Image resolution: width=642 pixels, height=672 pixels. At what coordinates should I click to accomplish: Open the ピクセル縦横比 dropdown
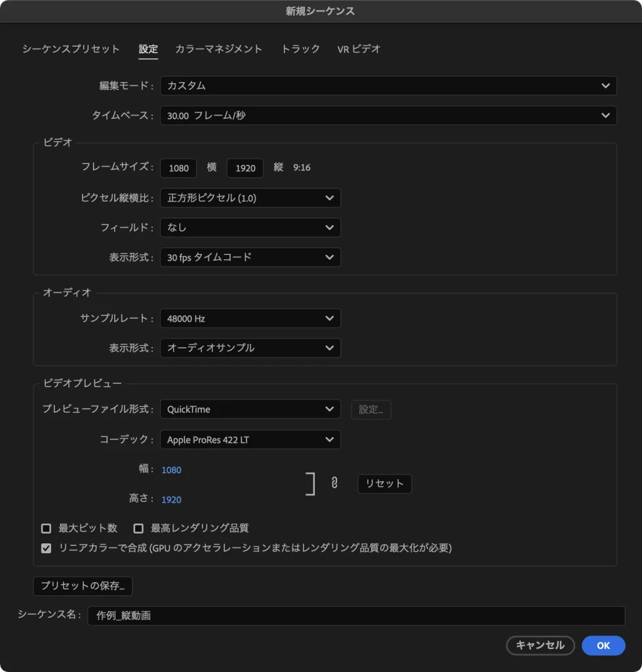pos(251,198)
